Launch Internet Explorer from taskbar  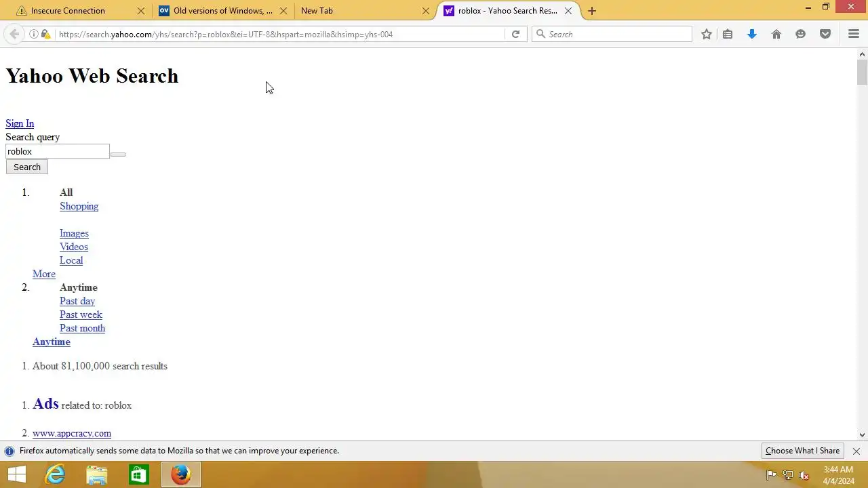pyautogui.click(x=55, y=474)
